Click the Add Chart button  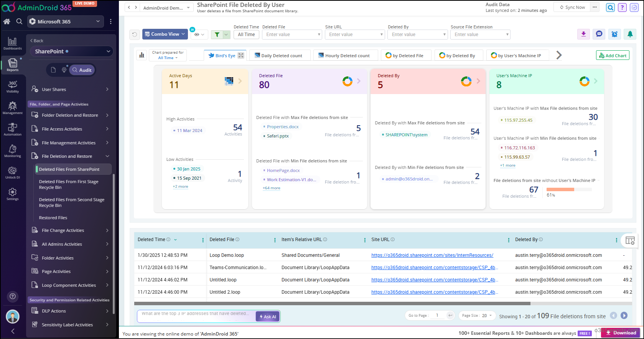[613, 55]
